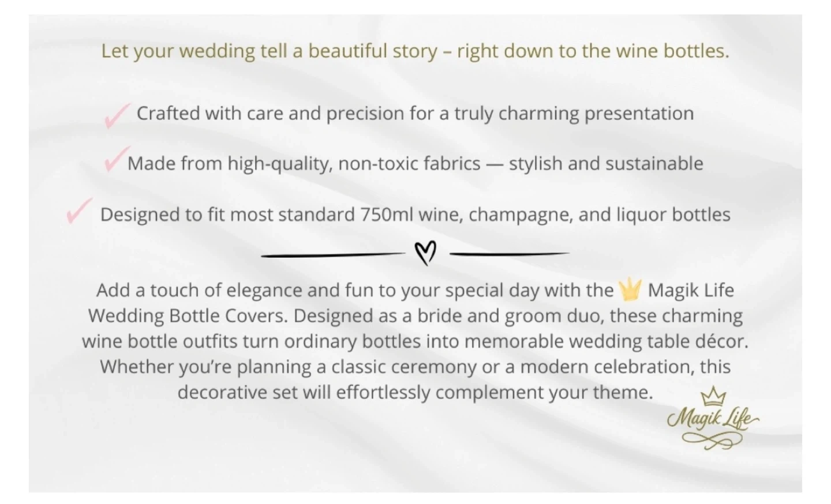Click the pink checkmark beside "Designed to fit"

coord(79,210)
